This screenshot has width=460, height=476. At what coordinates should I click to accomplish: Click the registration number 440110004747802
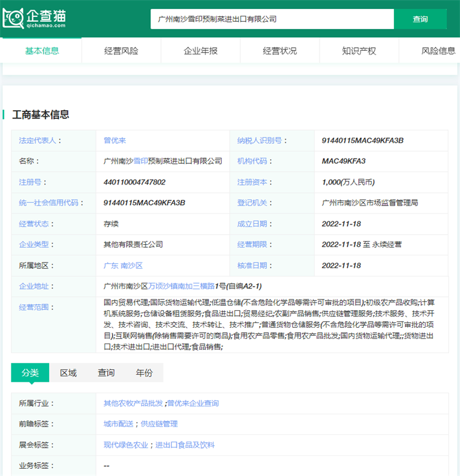click(x=134, y=182)
